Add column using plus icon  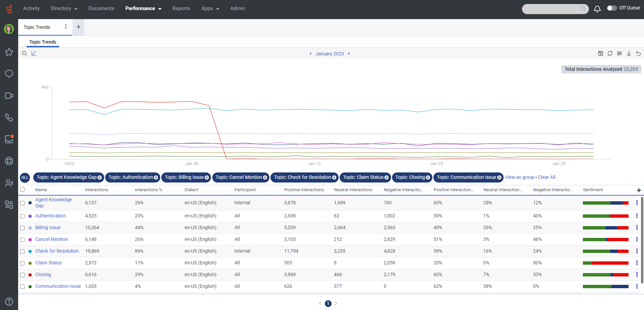coord(639,190)
